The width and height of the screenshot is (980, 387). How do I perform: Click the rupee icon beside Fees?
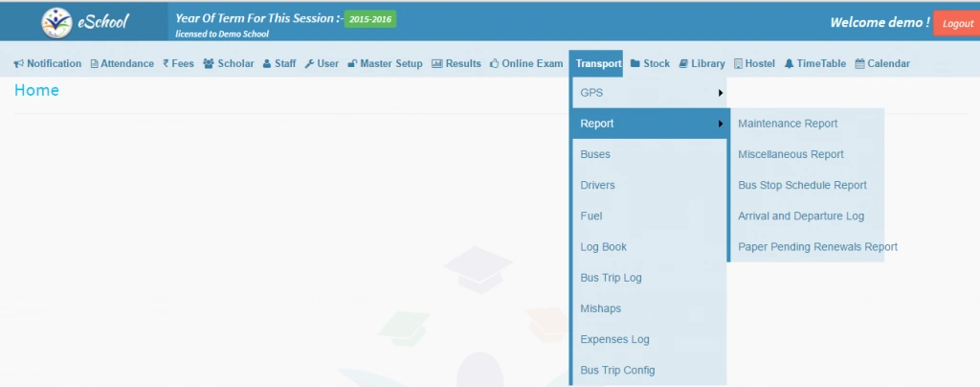(x=166, y=64)
